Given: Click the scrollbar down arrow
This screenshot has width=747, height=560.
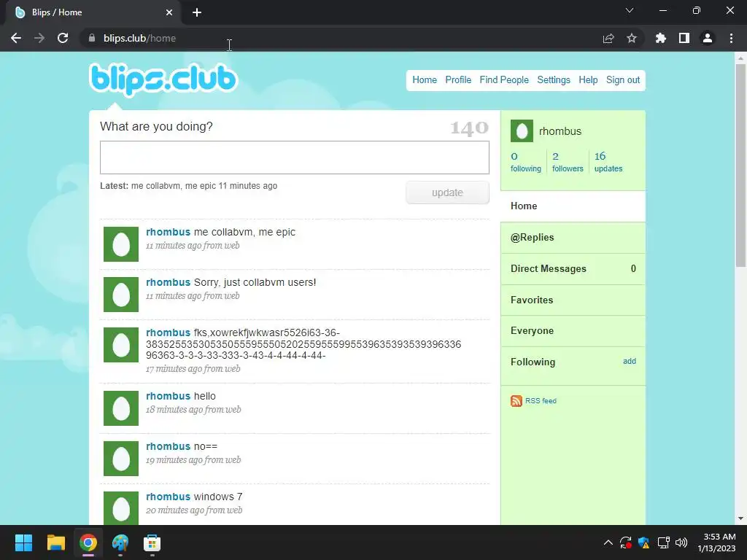Looking at the screenshot, I should click(740, 518).
